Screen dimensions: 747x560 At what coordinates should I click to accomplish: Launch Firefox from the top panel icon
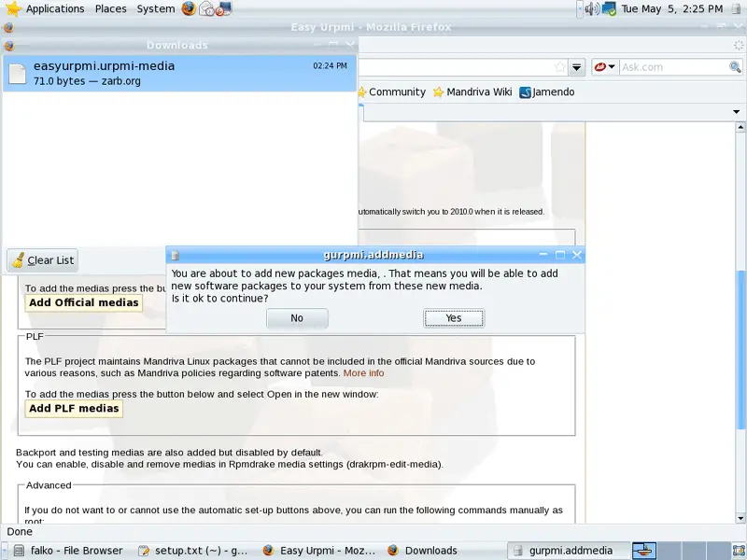[189, 8]
